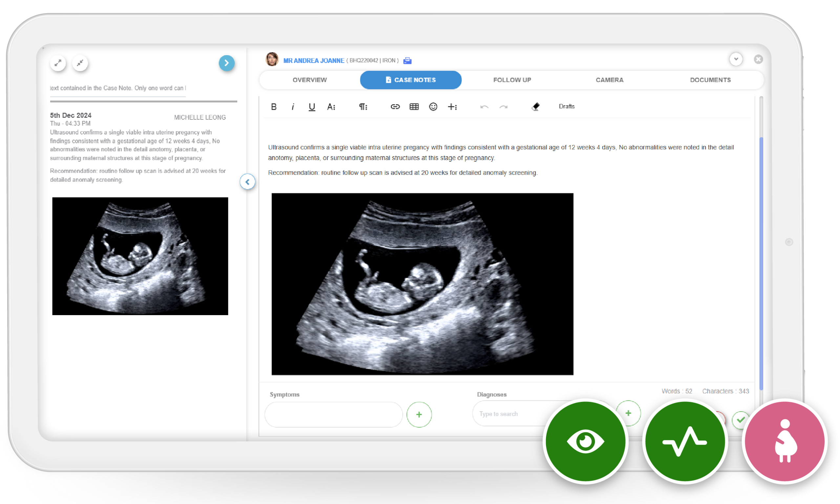Click the green eye circle button
Image resolution: width=840 pixels, height=504 pixels.
[x=585, y=441]
